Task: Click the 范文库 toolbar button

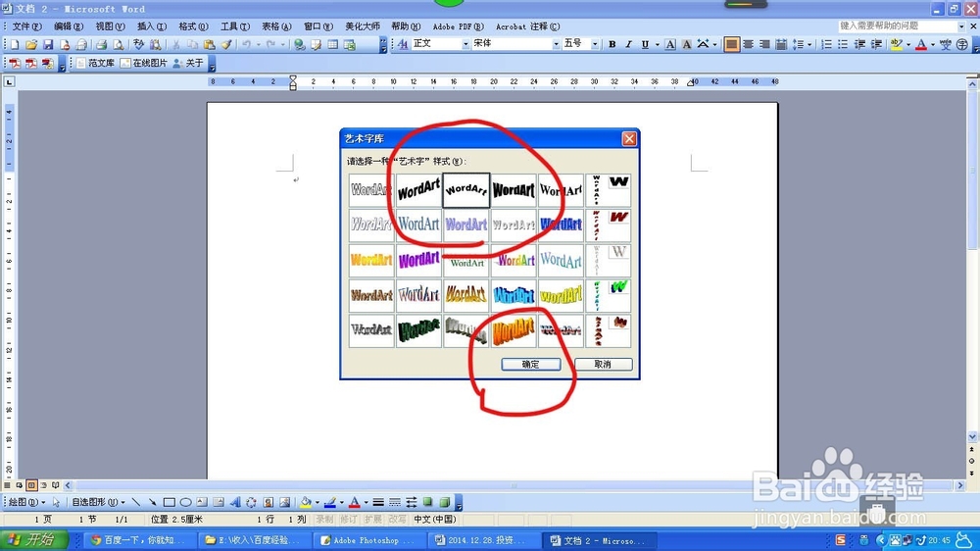Action: coord(96,63)
